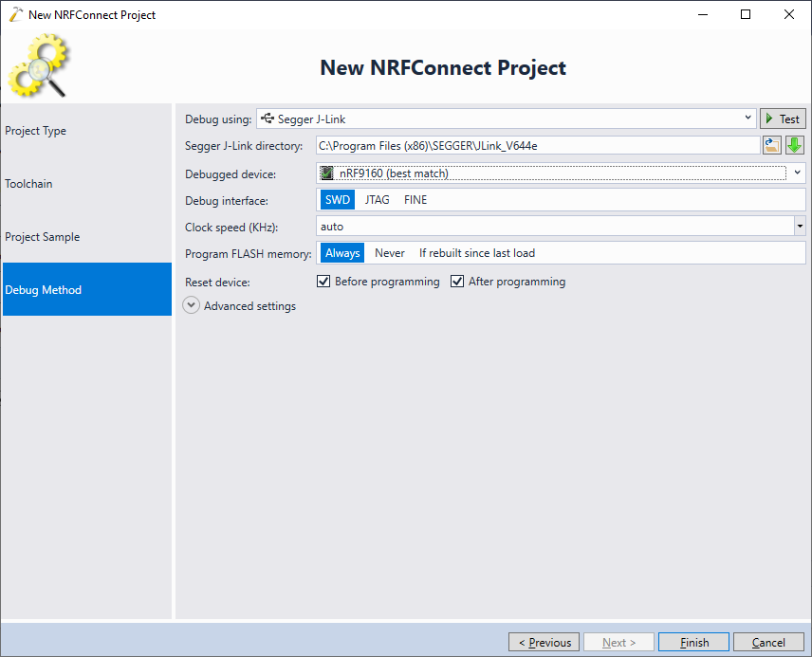Viewport: 812px width, 657px height.
Task: Select JTAG debug interface
Action: coord(377,200)
